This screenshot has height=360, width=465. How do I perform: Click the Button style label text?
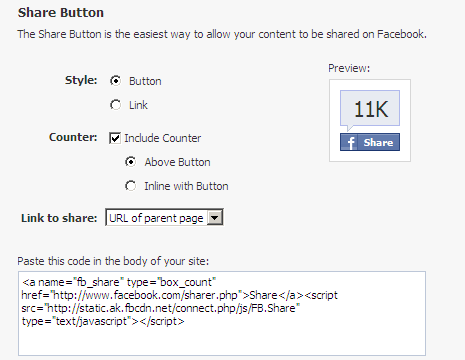coord(145,81)
